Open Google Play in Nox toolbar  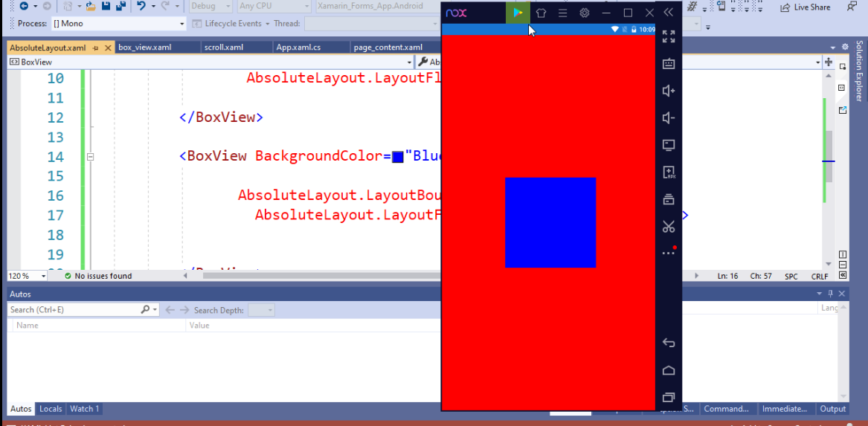tap(518, 12)
